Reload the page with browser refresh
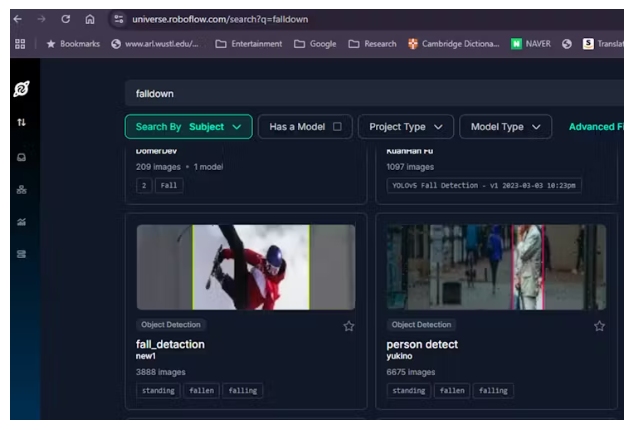Image resolution: width=634 pixels, height=430 pixels. (x=65, y=19)
